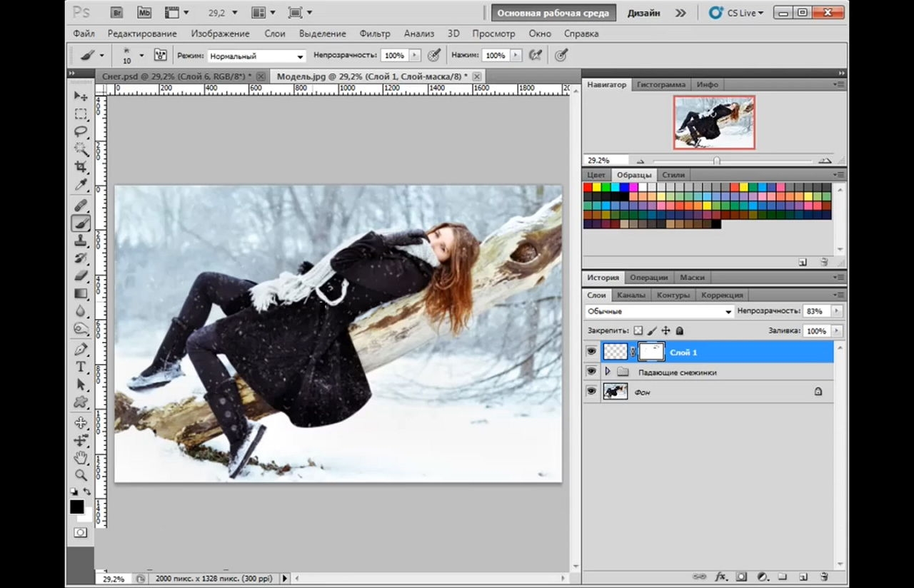Toggle lock all padlock icon
This screenshot has height=588, width=914.
[x=680, y=331]
